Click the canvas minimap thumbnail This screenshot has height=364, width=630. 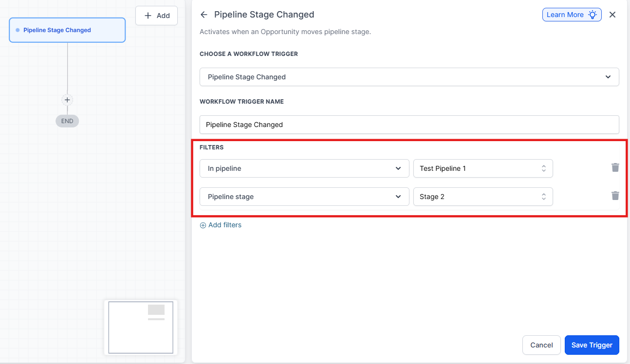[x=141, y=327]
